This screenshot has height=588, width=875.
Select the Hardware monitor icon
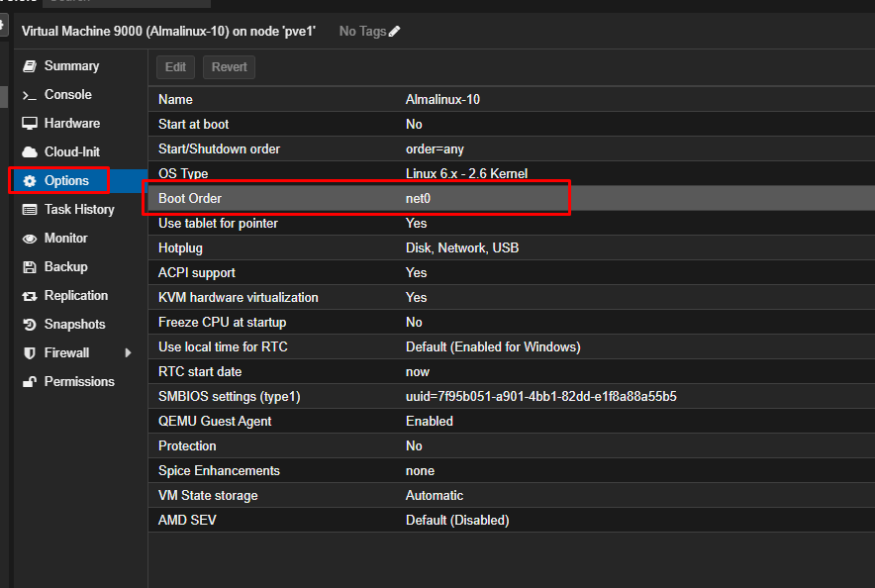(x=30, y=124)
